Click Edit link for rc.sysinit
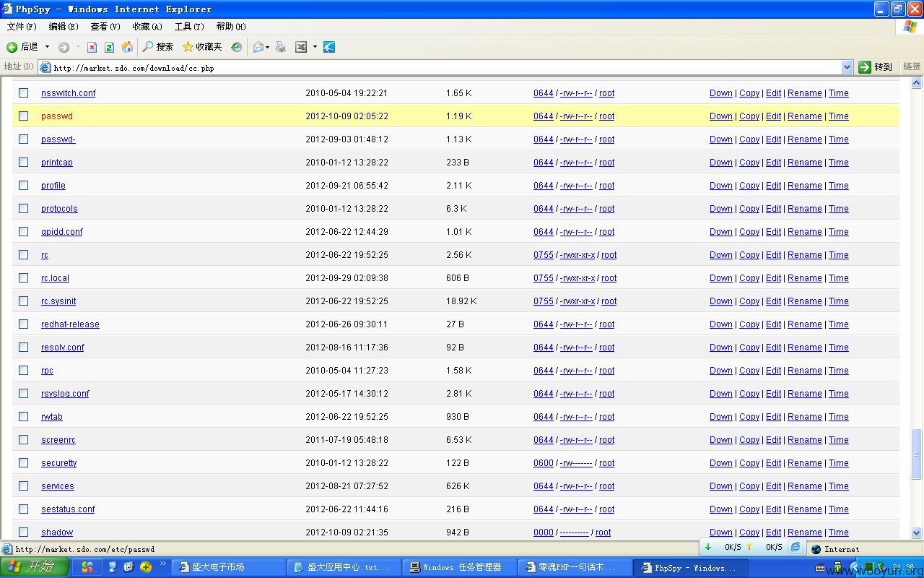Viewport: 924px width, 578px height. (x=774, y=301)
